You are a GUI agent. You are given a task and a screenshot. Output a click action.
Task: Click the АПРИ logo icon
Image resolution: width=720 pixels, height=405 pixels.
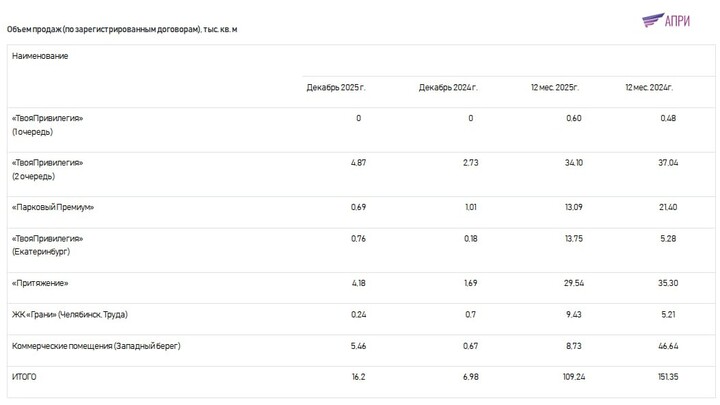tap(651, 20)
